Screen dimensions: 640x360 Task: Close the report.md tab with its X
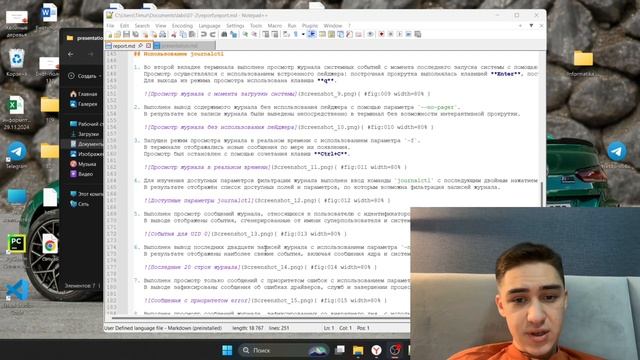tap(148, 46)
